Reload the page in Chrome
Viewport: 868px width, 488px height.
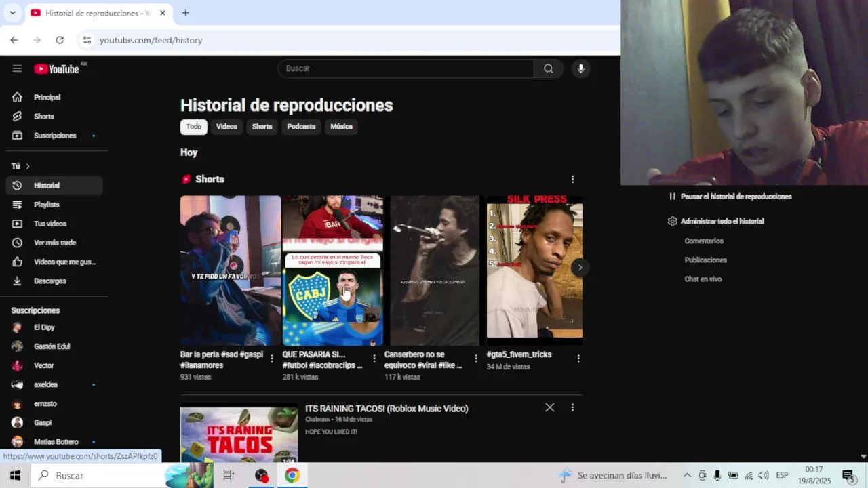point(60,40)
